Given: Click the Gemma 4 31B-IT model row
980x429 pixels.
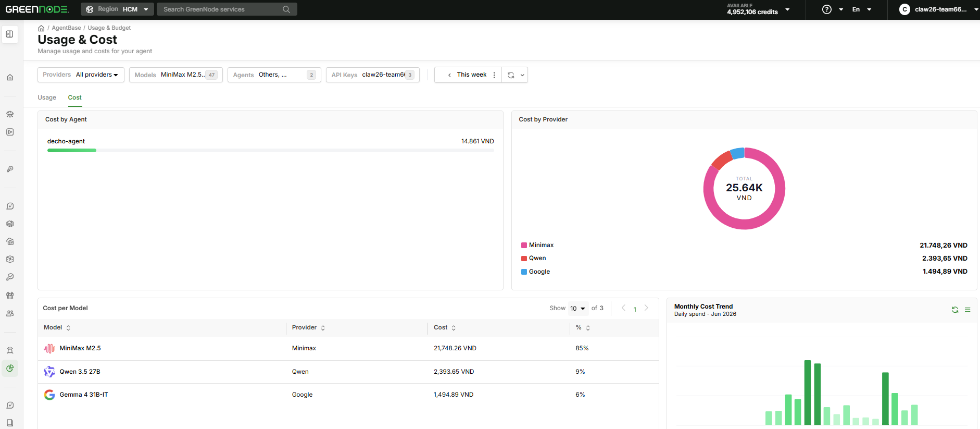Looking at the screenshot, I should (348, 395).
